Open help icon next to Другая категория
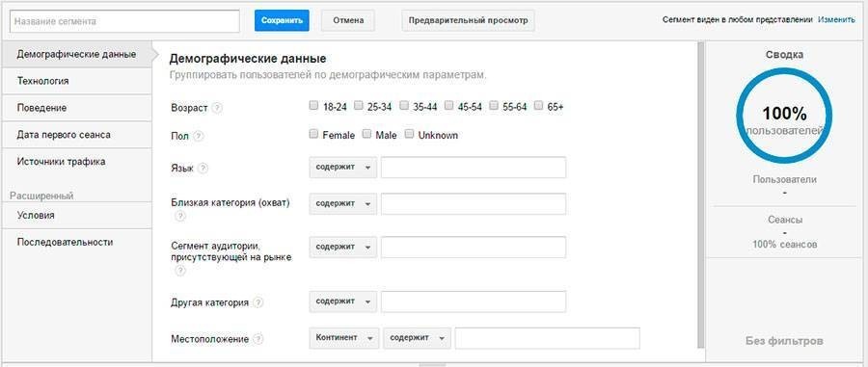This screenshot has width=868, height=367. [x=258, y=302]
